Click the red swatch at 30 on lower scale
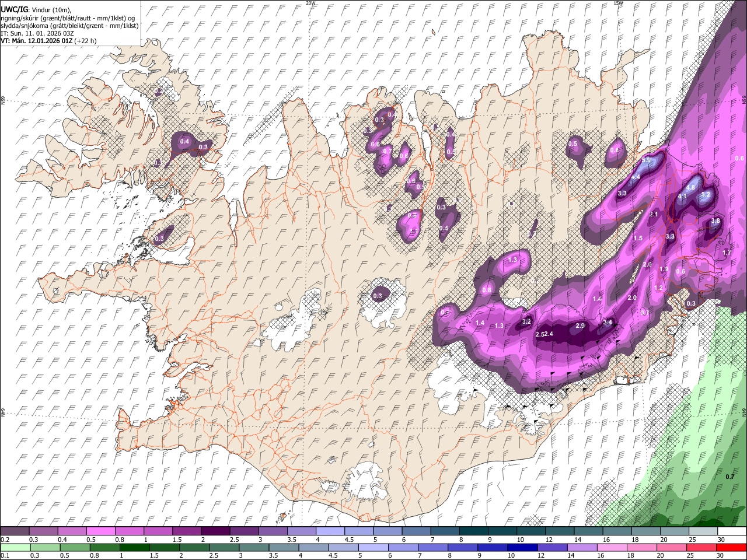The width and height of the screenshot is (747, 560). click(732, 547)
